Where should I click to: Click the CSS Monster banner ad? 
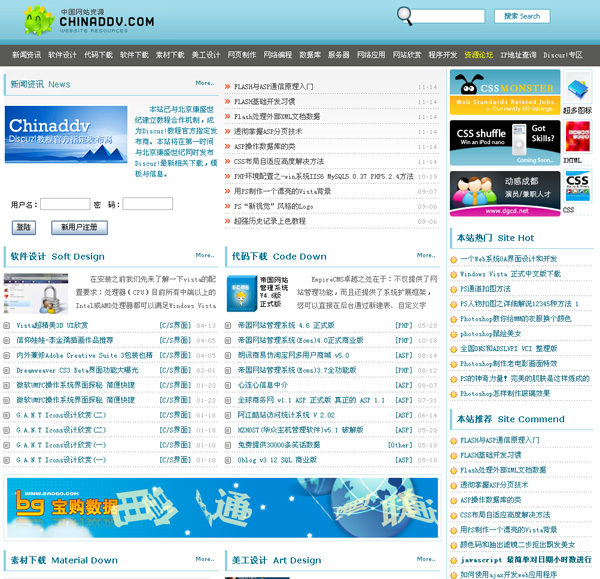click(x=505, y=92)
